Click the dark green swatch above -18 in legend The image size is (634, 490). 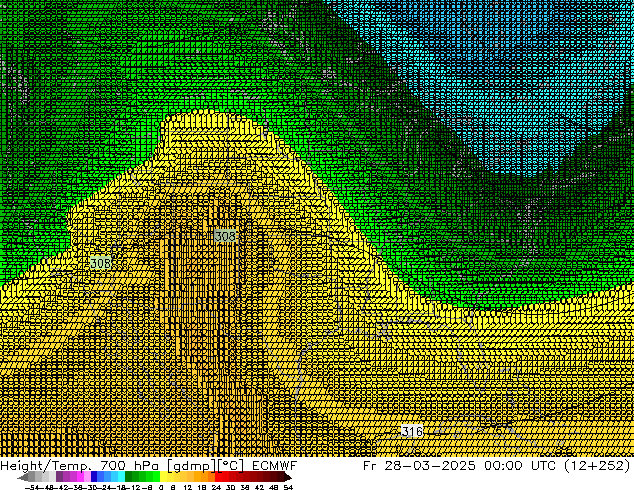pyautogui.click(x=128, y=476)
